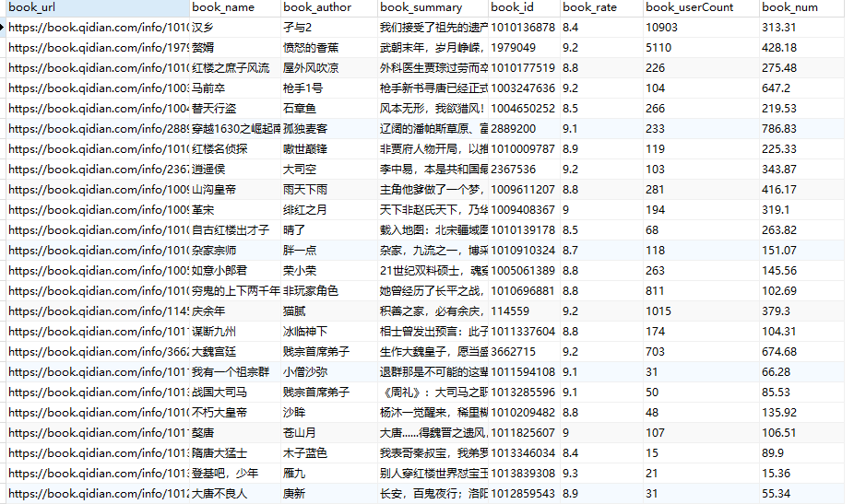
Task: Select book_num cell 786.83
Action: (801, 128)
